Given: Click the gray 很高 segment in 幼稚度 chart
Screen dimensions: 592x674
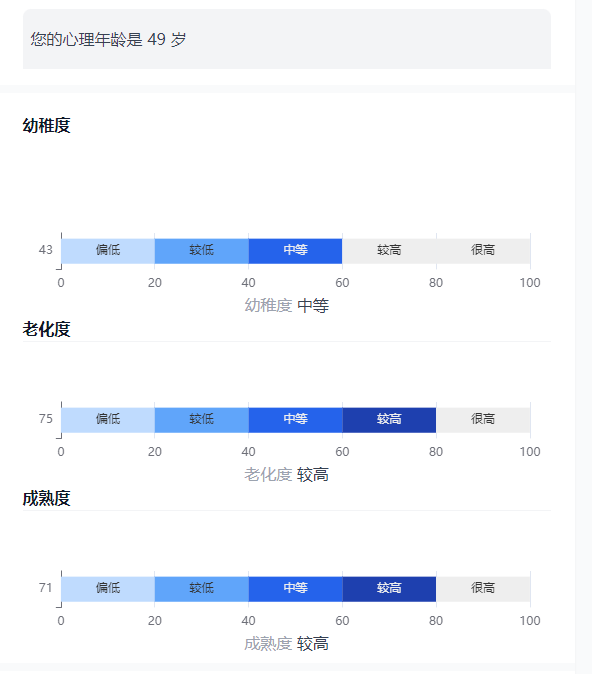Looking at the screenshot, I should pyautogui.click(x=483, y=251).
